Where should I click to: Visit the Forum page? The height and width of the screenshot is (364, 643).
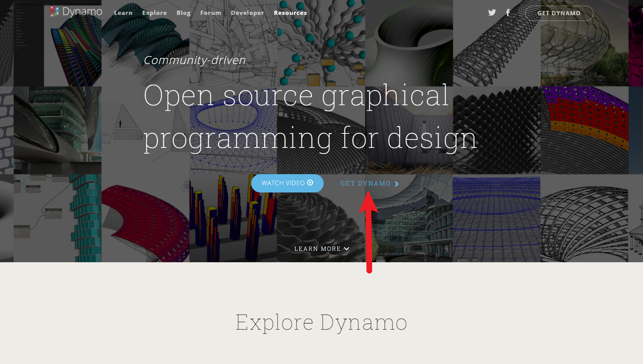click(x=210, y=13)
